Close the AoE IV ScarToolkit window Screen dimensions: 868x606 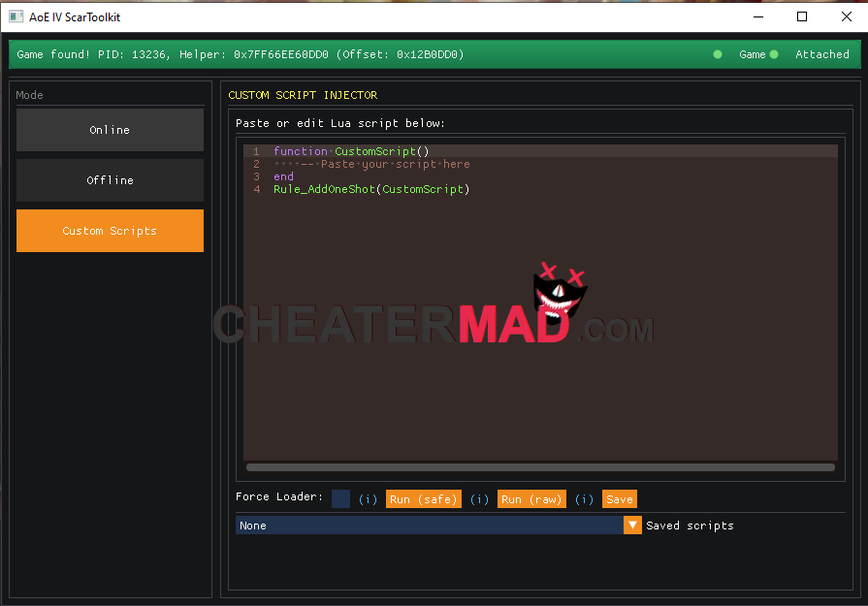(847, 16)
